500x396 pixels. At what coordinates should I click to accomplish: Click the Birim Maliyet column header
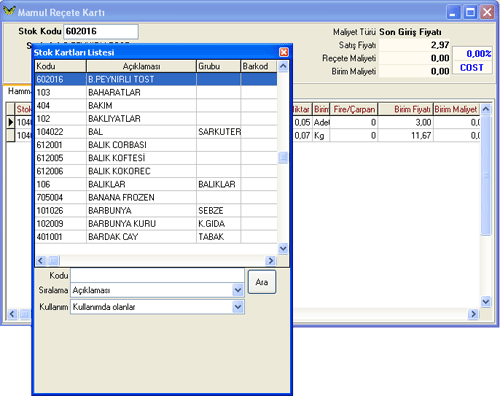[456, 109]
